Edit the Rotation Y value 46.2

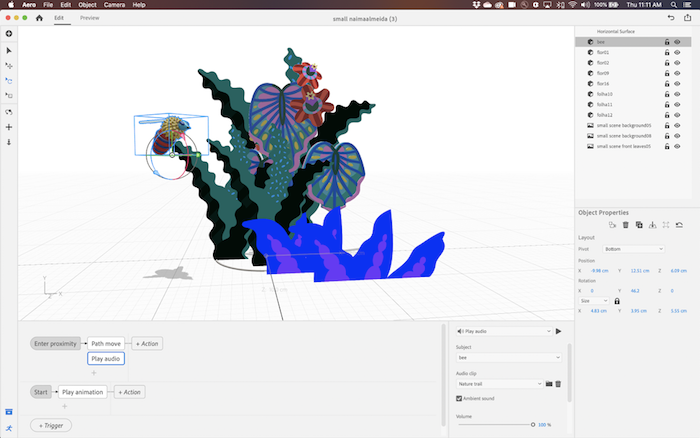pos(635,291)
